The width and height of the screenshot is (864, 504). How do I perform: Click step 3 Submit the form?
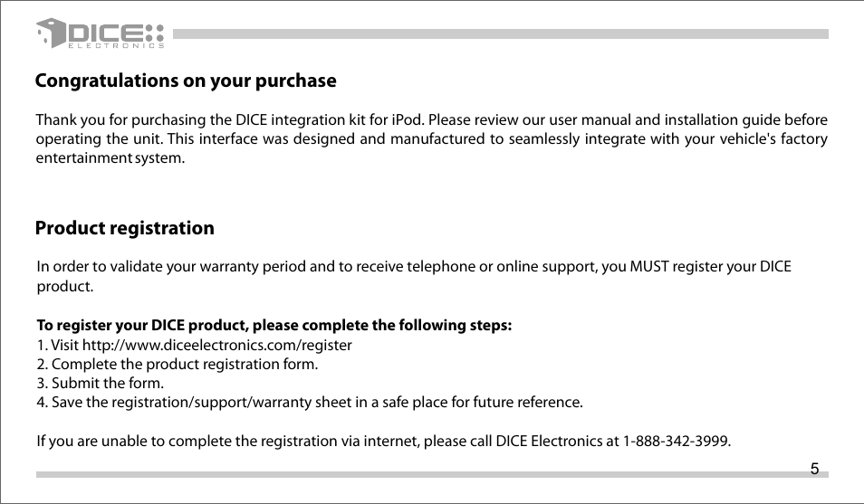point(101,384)
